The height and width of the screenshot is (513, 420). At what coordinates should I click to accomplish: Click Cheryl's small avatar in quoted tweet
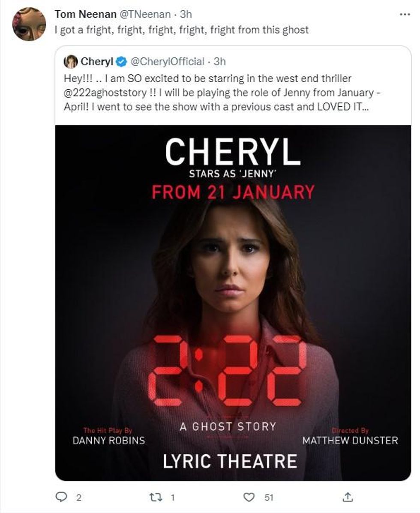71,62
